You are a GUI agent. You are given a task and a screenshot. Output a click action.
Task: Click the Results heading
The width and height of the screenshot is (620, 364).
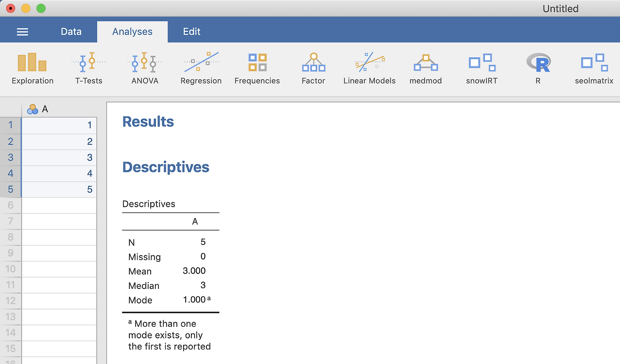(148, 121)
